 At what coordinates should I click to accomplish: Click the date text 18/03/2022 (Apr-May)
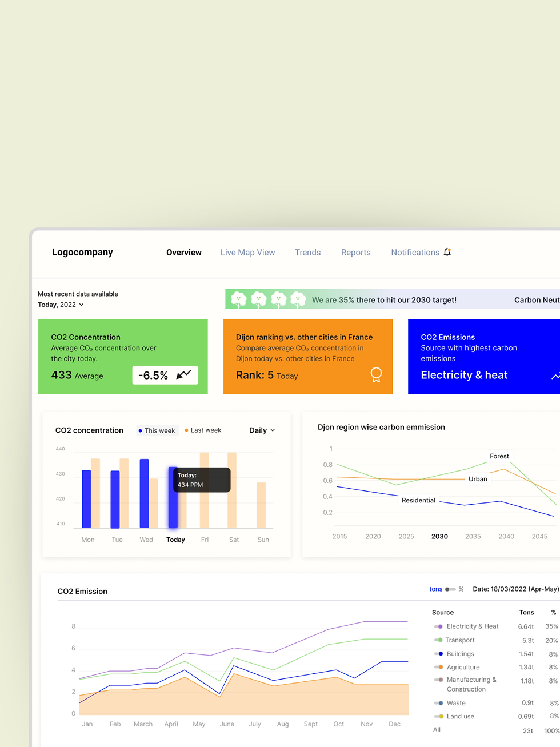coord(516,589)
